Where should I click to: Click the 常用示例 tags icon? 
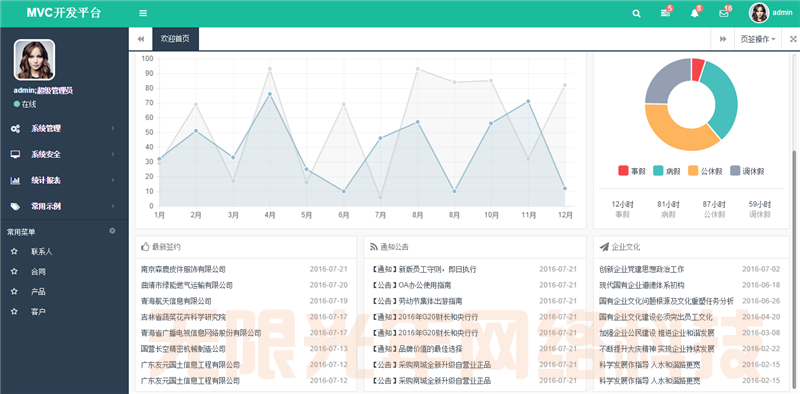point(15,207)
